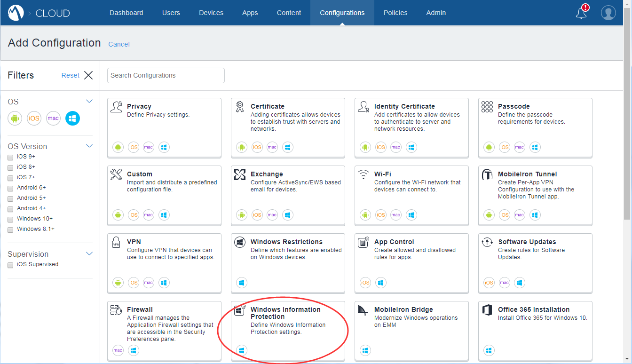Screen dimensions: 632x364
Task: Toggle the Windows OS filter icon
Action: tap(72, 118)
